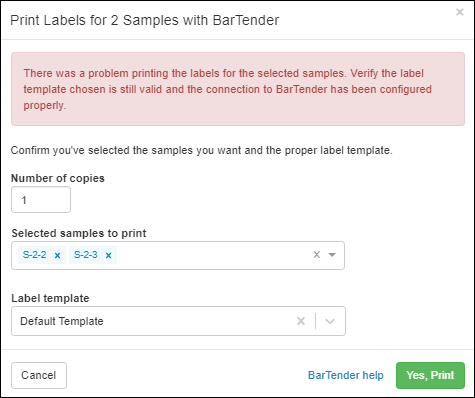Open the BarTender help link
The width and height of the screenshot is (475, 398).
click(x=346, y=375)
